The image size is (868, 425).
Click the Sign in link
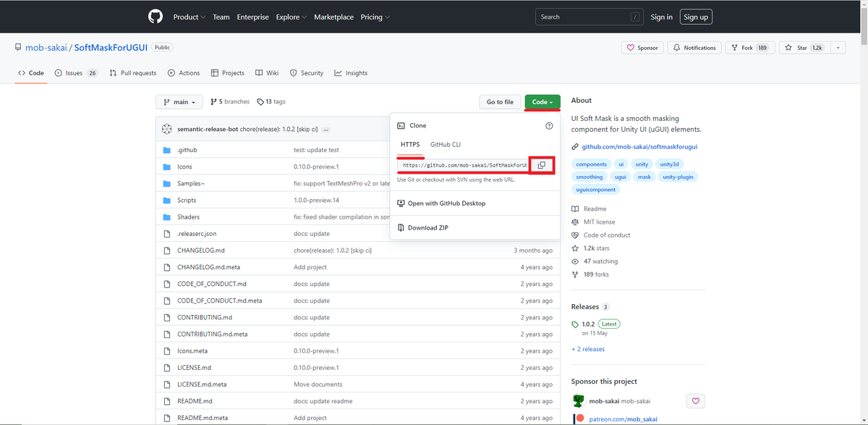click(661, 17)
